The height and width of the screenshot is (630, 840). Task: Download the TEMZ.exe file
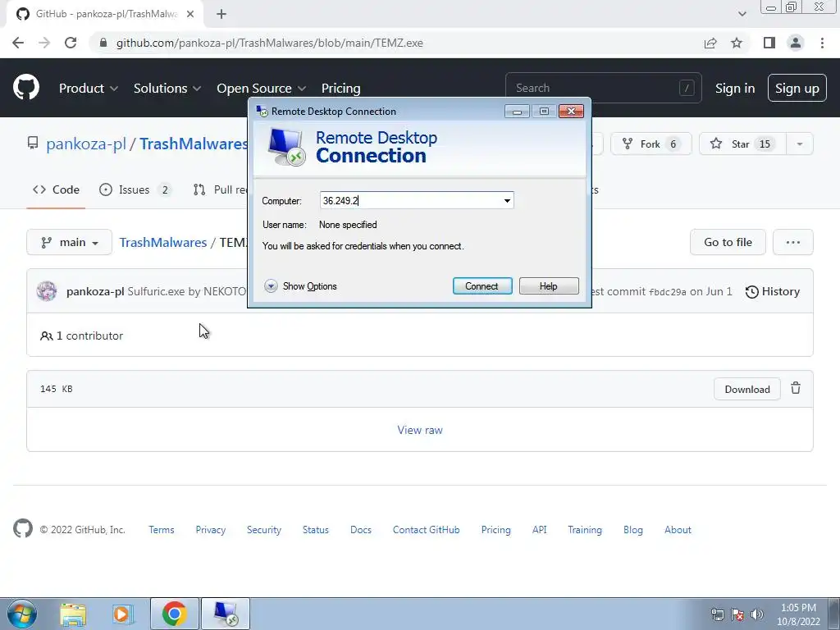point(746,389)
